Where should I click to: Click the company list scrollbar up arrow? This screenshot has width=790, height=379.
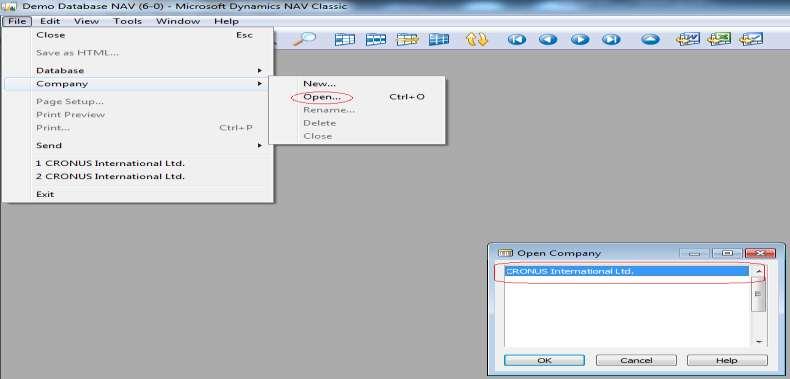(x=759, y=272)
